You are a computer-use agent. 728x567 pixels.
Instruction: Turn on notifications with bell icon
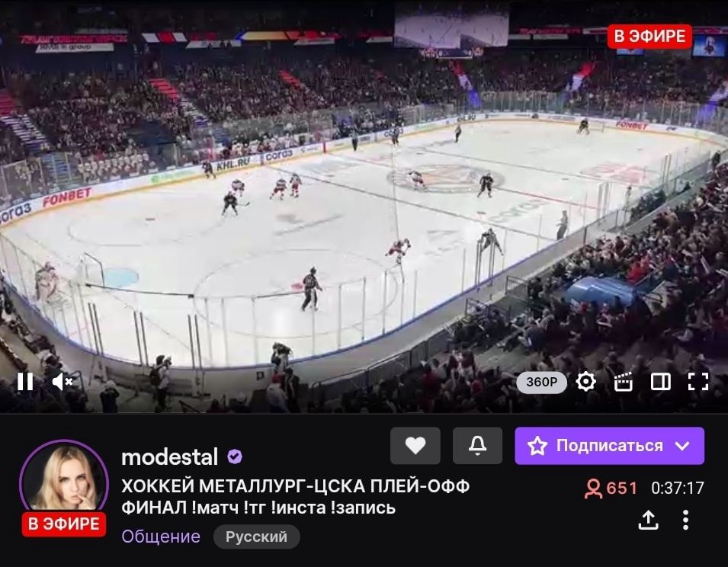coord(477,445)
